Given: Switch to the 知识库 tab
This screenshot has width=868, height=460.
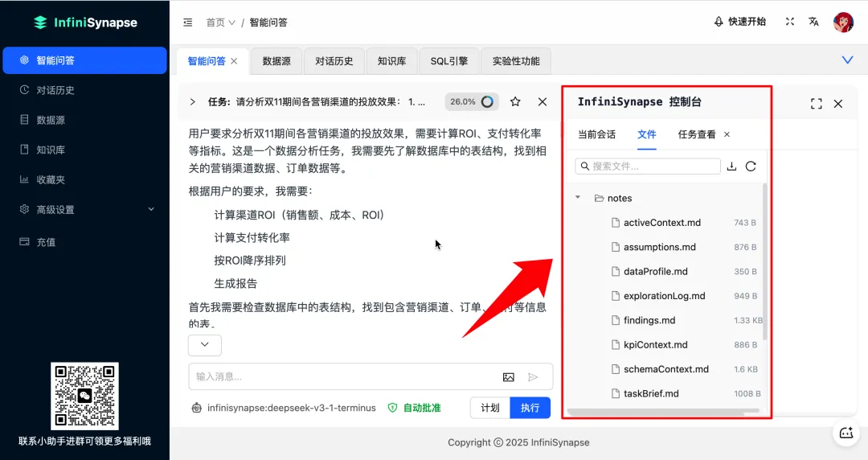Looking at the screenshot, I should coord(392,61).
